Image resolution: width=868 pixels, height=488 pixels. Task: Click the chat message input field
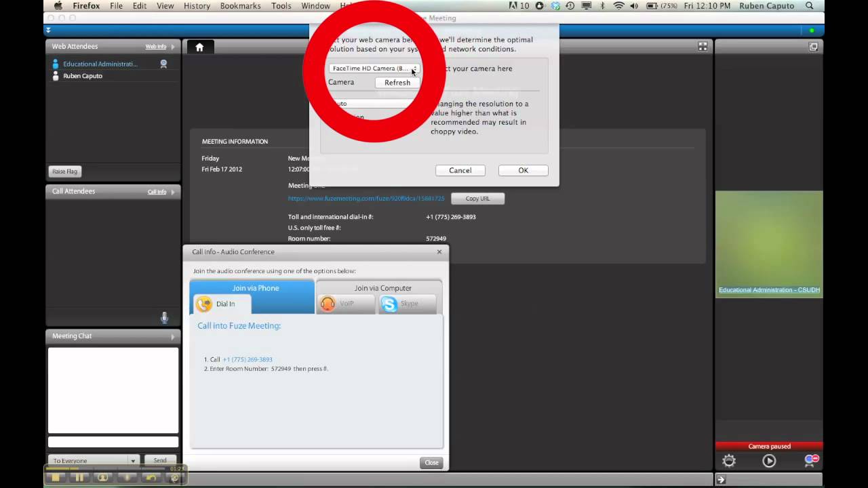pos(113,443)
